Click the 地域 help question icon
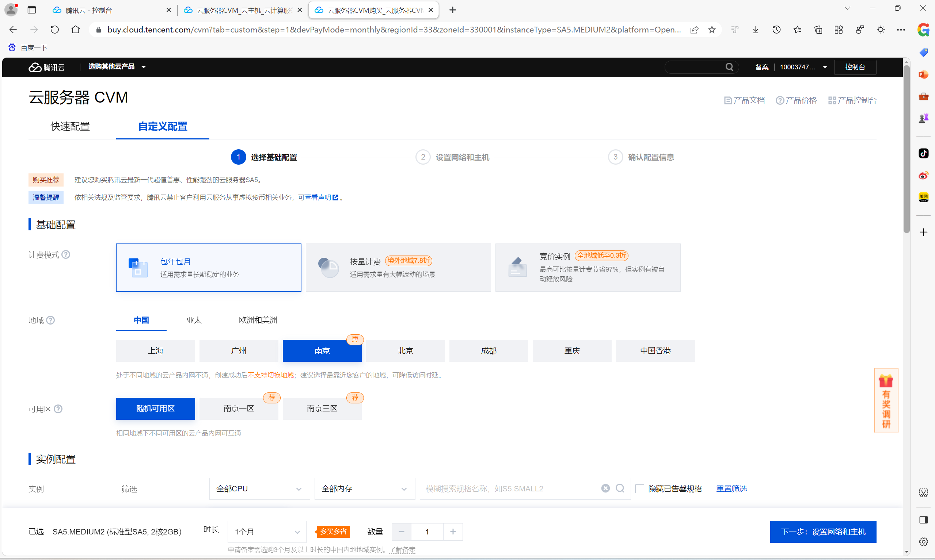This screenshot has width=935, height=560. (50, 321)
